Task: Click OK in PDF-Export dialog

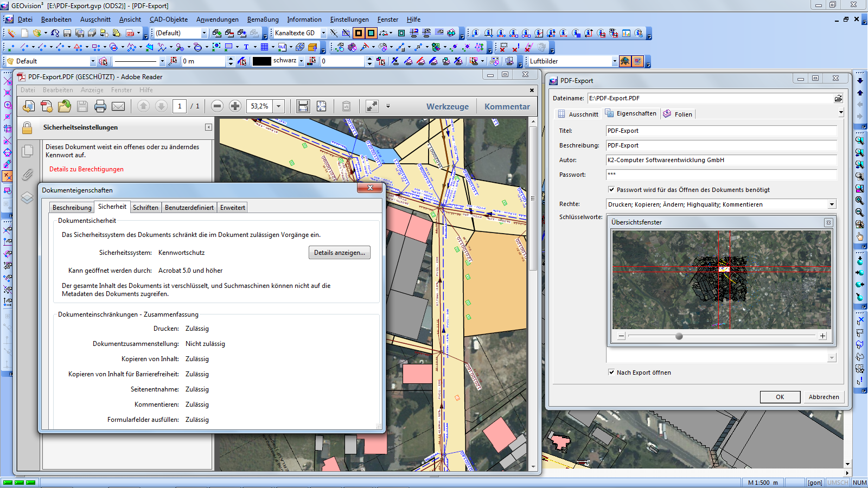Action: coord(780,397)
